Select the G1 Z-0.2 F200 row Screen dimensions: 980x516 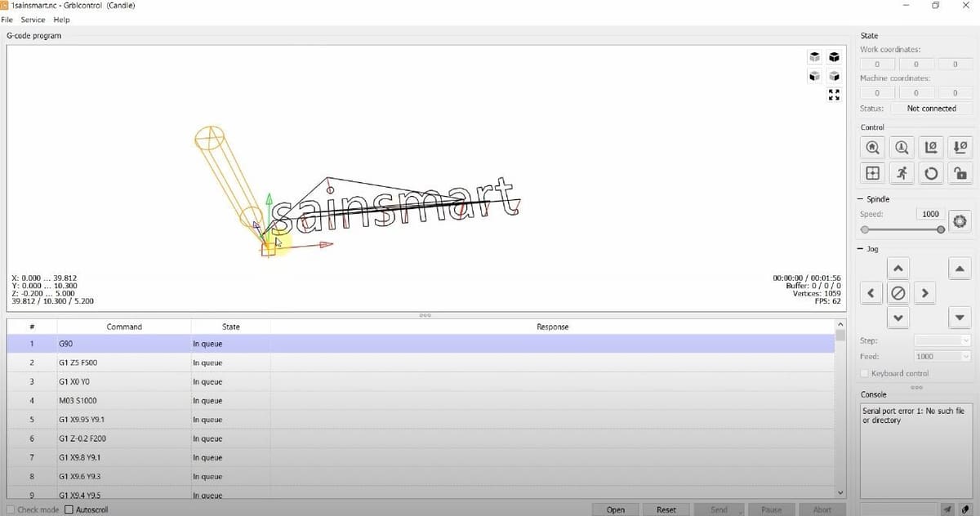coord(421,438)
